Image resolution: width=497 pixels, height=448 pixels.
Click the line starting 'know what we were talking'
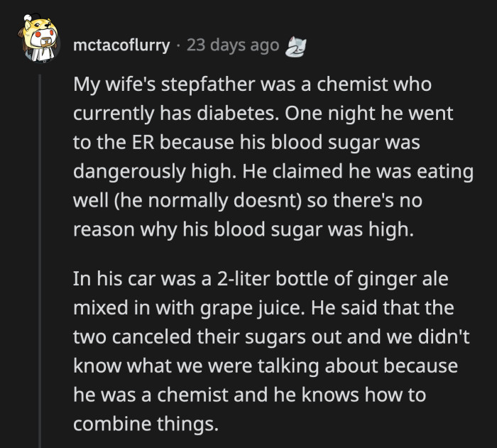266,366
